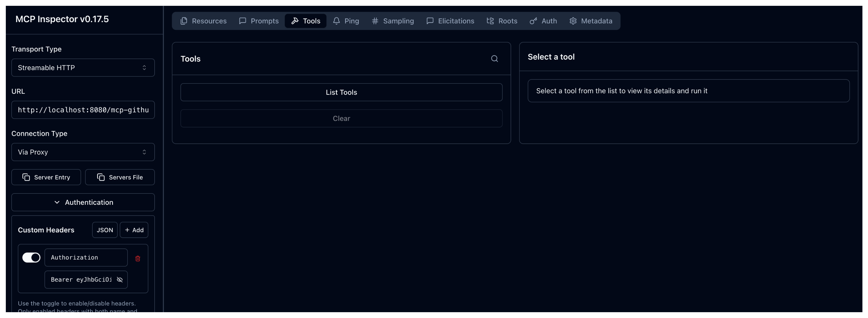
Task: Delete the Authorization header with trash icon
Action: click(x=137, y=258)
